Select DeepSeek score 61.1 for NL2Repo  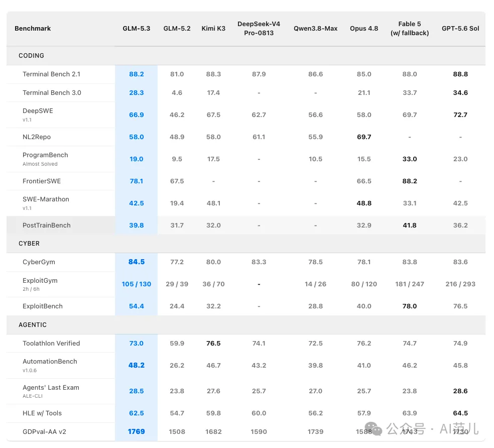(259, 137)
